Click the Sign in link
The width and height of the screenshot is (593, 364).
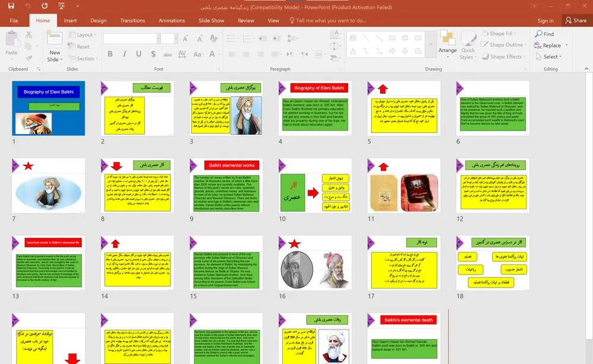pos(545,20)
